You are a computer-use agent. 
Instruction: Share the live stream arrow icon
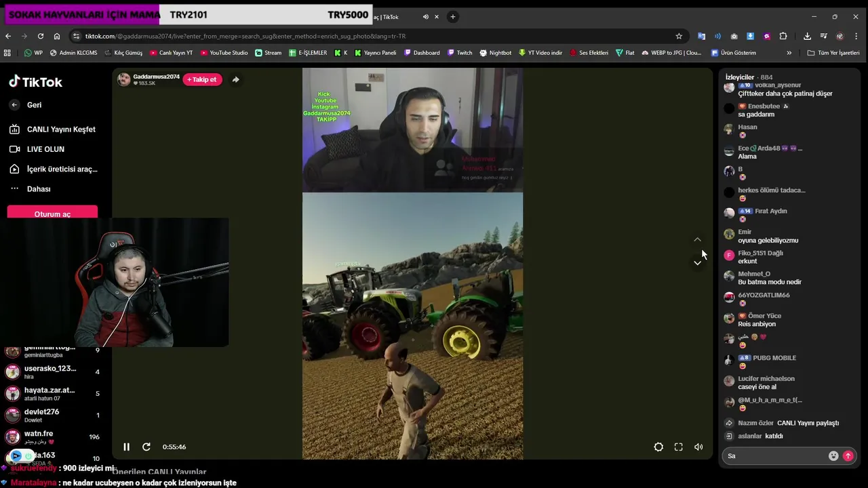[x=235, y=79]
